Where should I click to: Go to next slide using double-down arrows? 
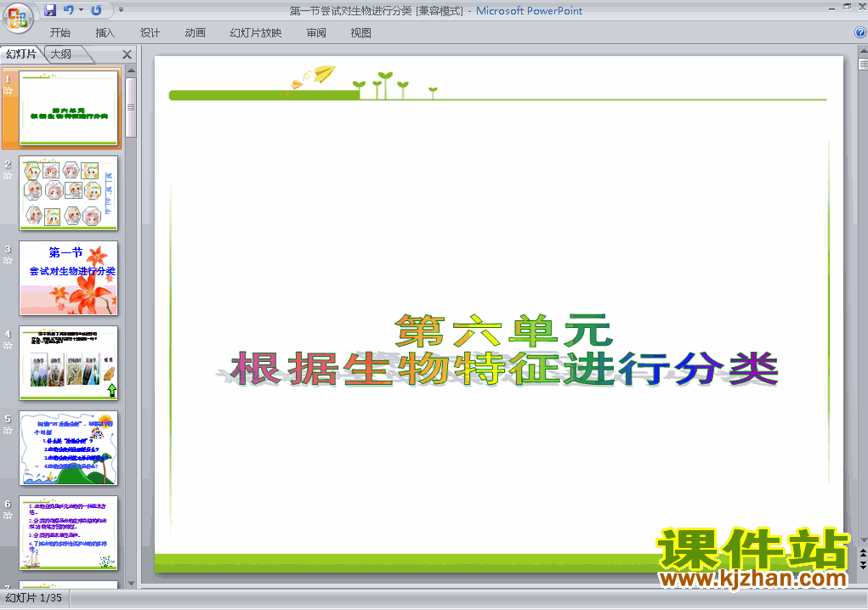[x=862, y=565]
